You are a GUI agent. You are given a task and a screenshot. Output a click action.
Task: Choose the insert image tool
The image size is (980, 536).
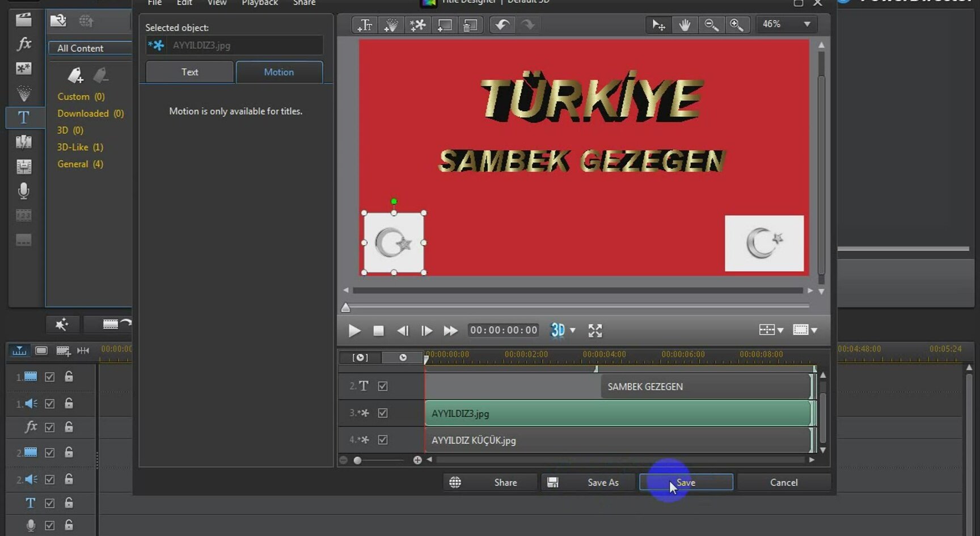(x=418, y=25)
